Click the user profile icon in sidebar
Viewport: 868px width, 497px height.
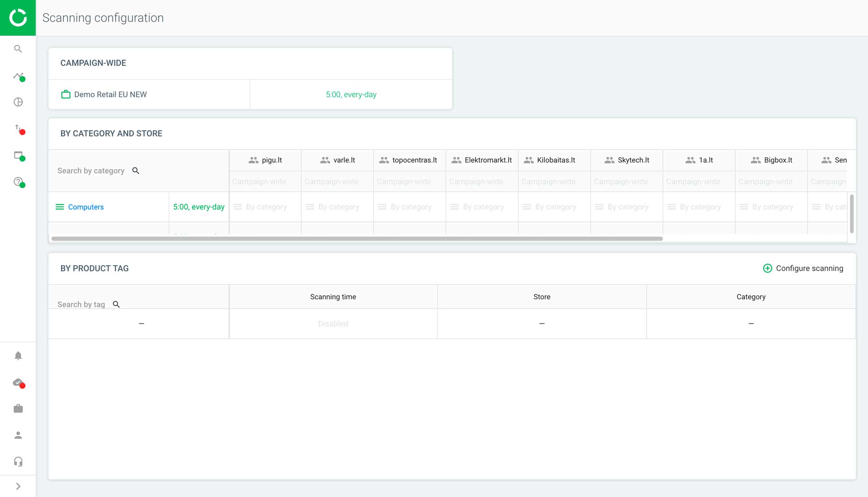18,435
